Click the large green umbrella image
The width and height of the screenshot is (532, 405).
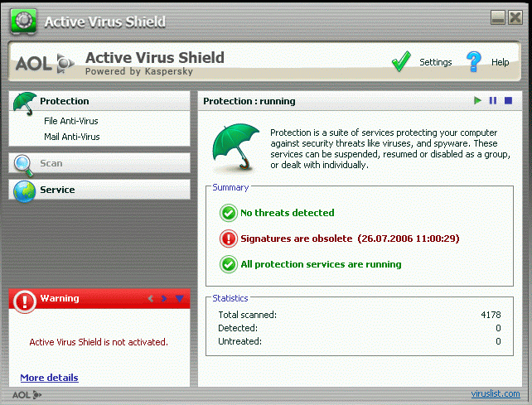coord(236,147)
